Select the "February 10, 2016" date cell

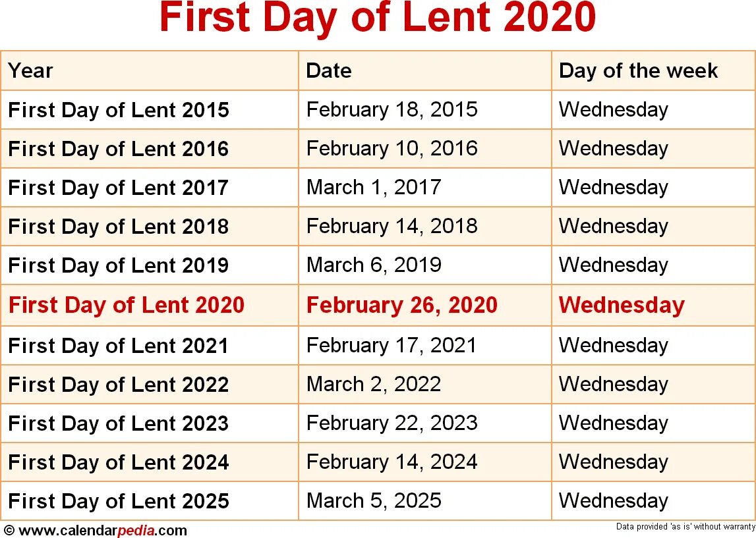392,148
